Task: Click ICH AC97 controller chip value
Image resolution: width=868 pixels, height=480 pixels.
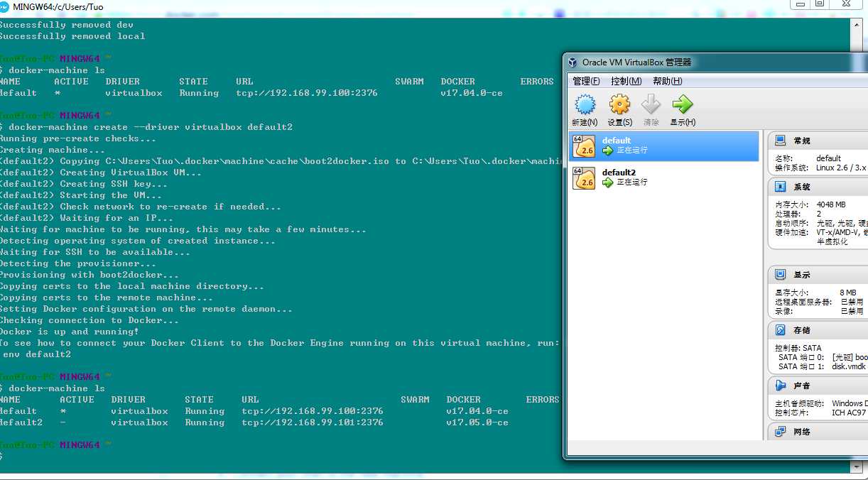Action: (x=849, y=413)
